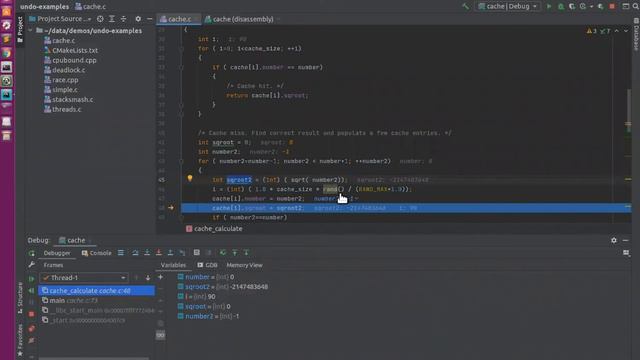Click the Step Out debug icon
This screenshot has height=360, width=640.
tap(171, 253)
